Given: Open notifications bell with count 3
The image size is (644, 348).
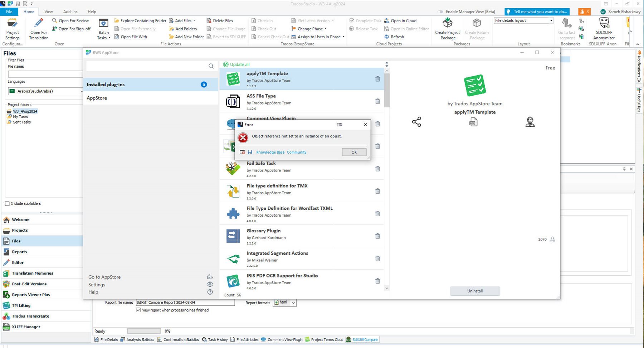Looking at the screenshot, I should pyautogui.click(x=584, y=12).
